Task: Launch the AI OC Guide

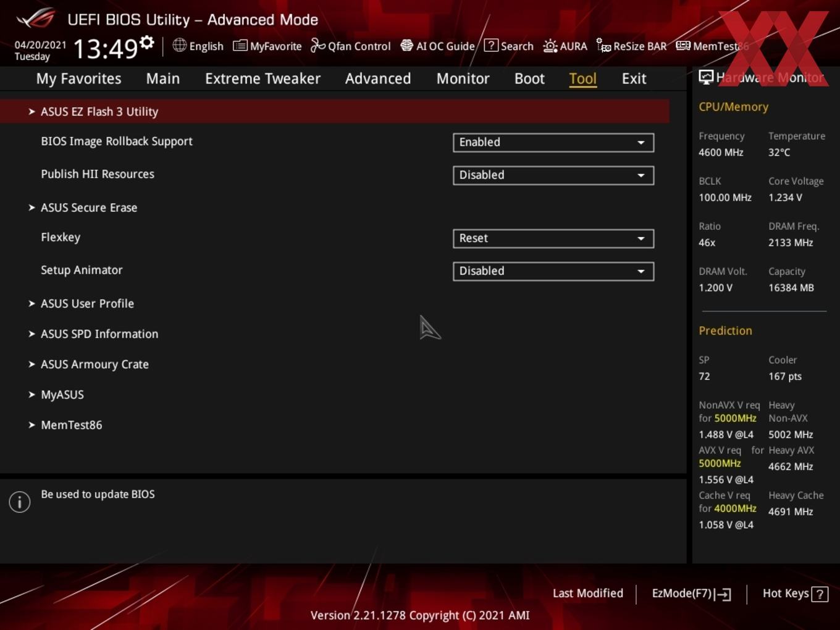Action: (438, 46)
